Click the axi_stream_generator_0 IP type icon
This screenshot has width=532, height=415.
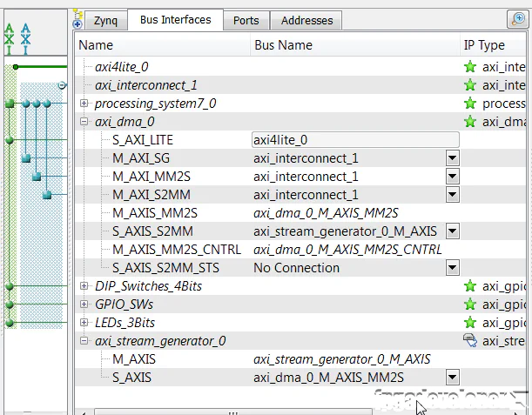(470, 341)
